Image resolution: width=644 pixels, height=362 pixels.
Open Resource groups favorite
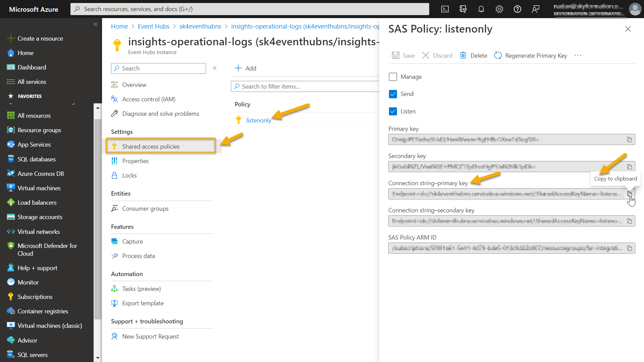[x=39, y=130]
